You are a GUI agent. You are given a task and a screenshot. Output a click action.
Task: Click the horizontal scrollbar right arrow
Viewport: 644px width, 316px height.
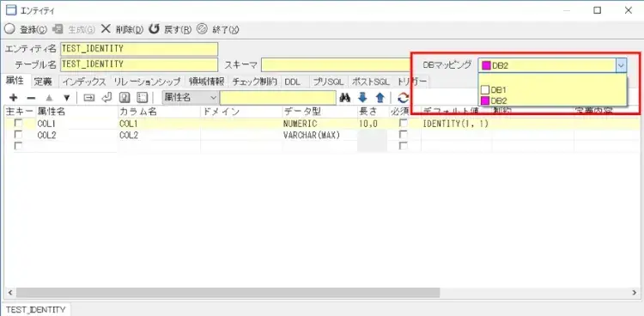pyautogui.click(x=635, y=292)
